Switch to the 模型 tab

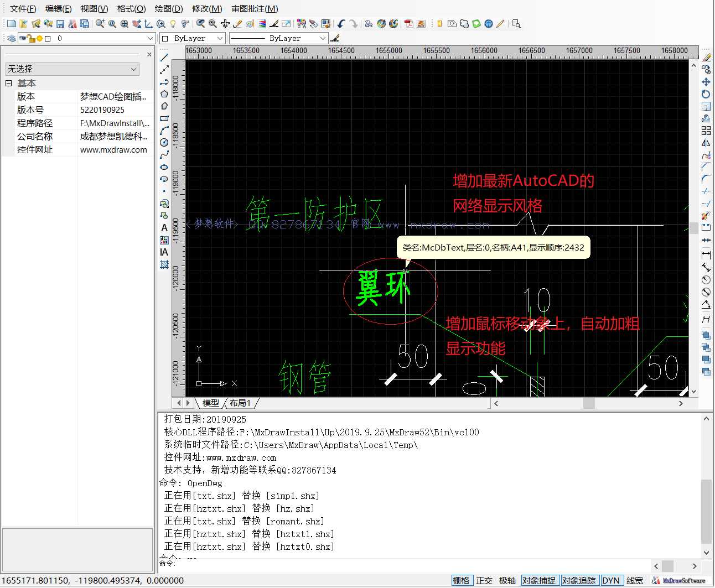(x=211, y=403)
